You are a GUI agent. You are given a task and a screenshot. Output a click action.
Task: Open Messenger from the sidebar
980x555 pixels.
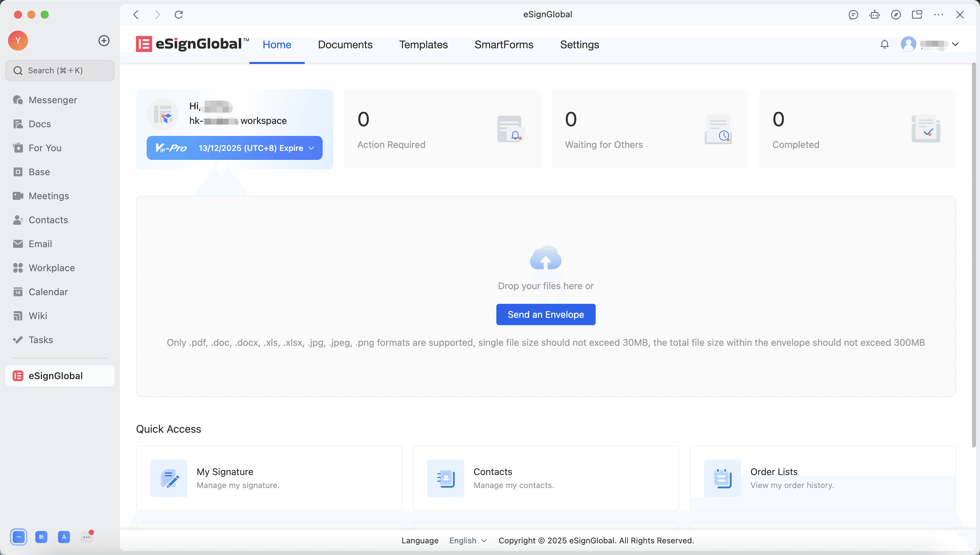pyautogui.click(x=53, y=100)
